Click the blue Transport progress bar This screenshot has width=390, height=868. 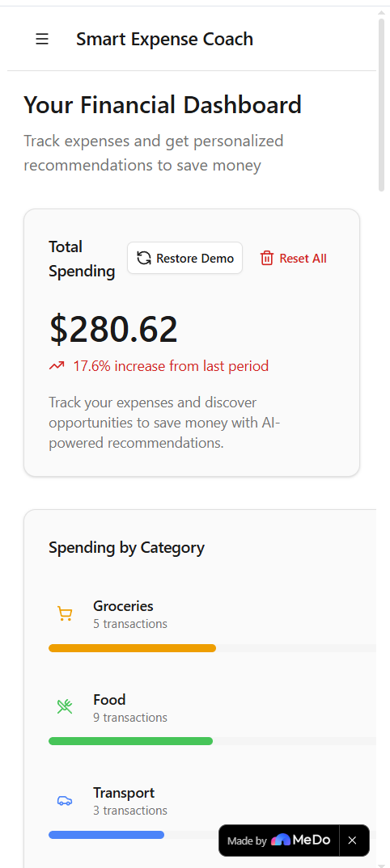(106, 835)
